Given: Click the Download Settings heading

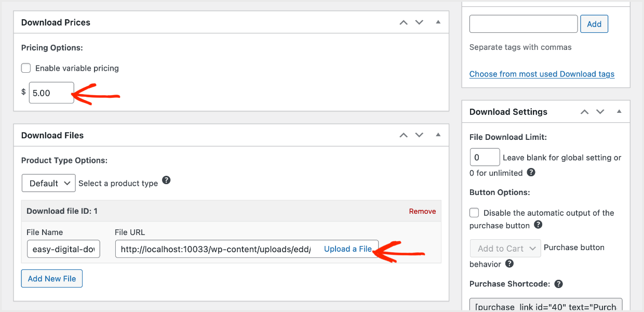Looking at the screenshot, I should pos(508,112).
